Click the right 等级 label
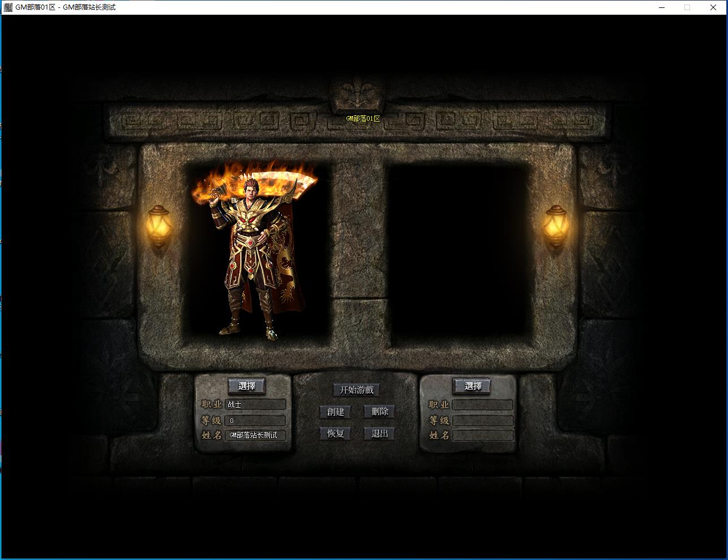Screen dimensions: 728x560 pyautogui.click(x=439, y=421)
